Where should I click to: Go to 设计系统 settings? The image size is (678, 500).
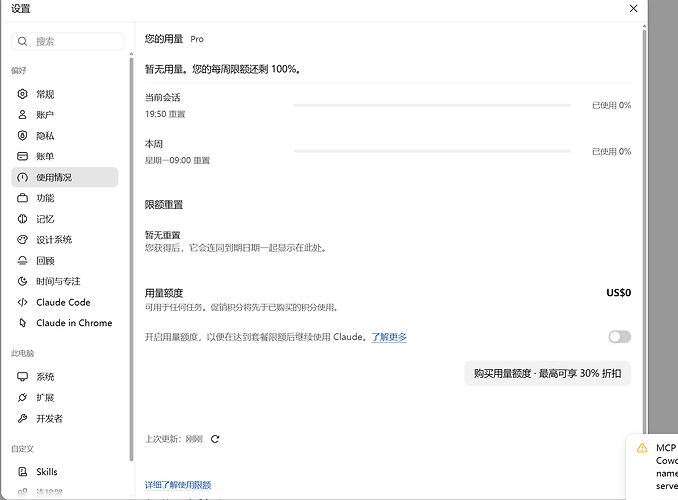coord(64,240)
